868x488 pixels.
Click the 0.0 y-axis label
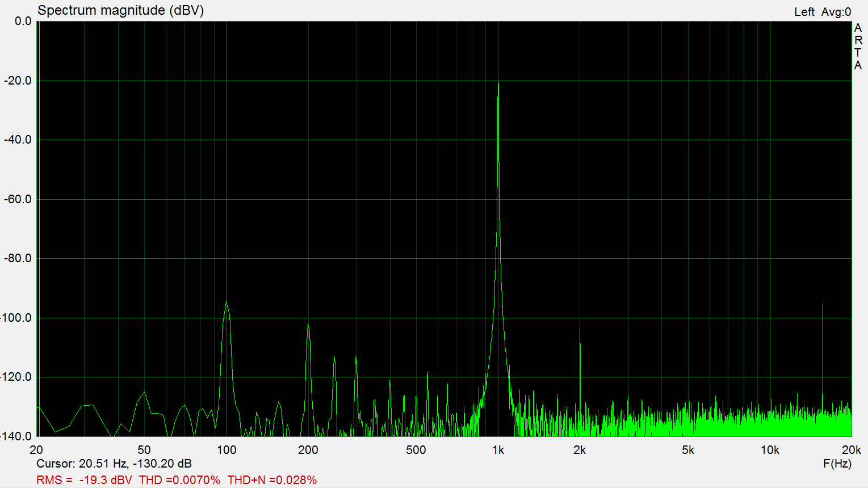[23, 22]
